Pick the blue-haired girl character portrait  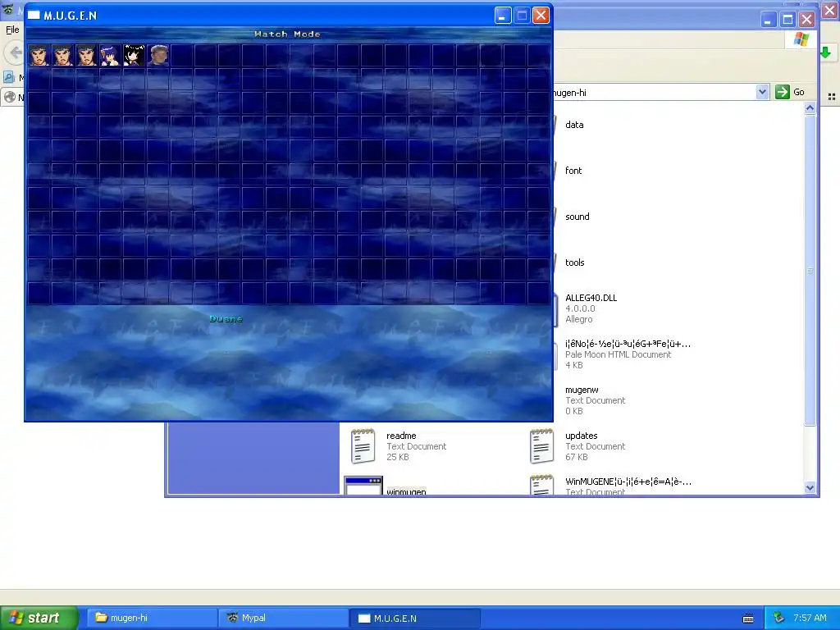coord(110,55)
